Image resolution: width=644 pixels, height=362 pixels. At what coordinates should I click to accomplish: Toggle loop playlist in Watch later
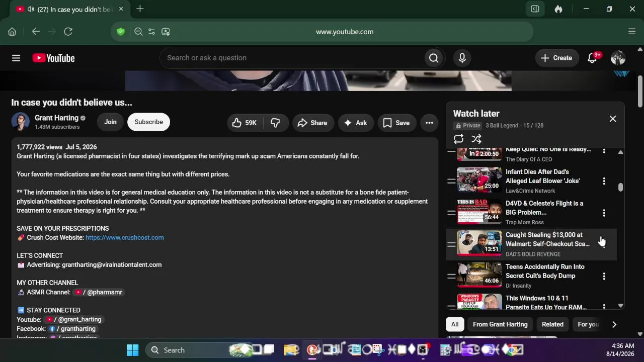[x=458, y=139]
